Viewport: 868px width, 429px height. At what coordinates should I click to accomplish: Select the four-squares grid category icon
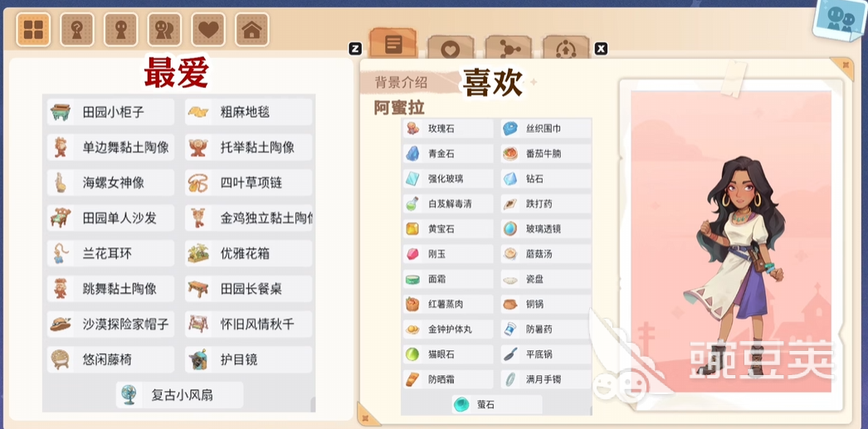[33, 29]
